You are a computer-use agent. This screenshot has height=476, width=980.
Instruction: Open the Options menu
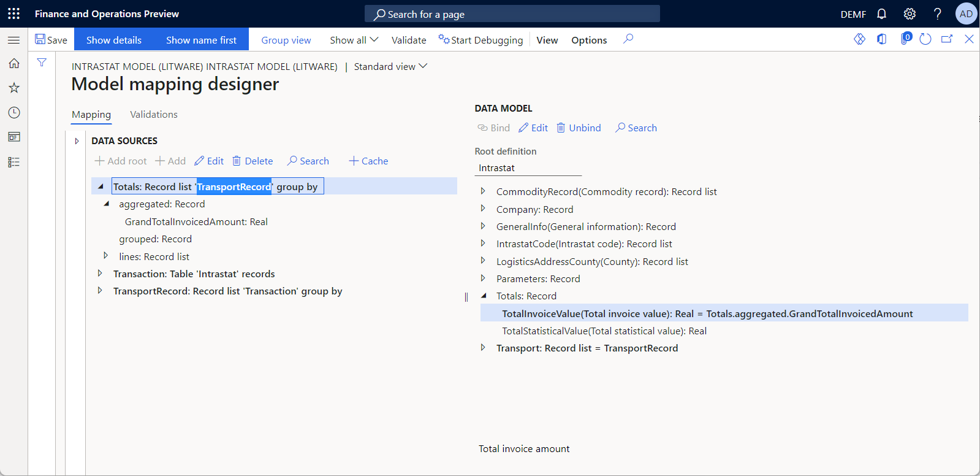point(589,40)
